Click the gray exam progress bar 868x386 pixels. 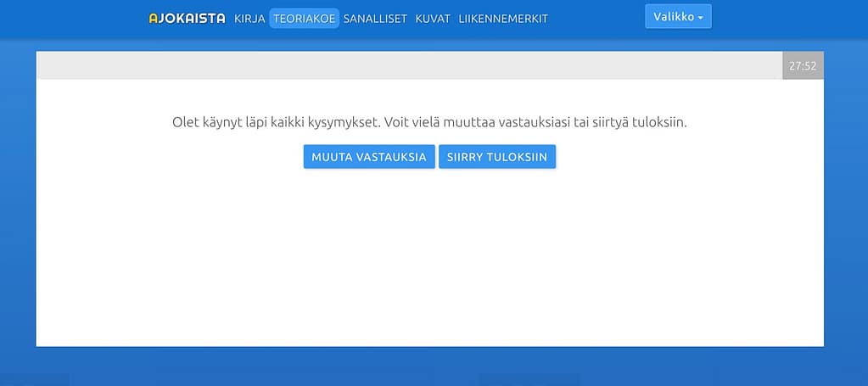click(407, 65)
